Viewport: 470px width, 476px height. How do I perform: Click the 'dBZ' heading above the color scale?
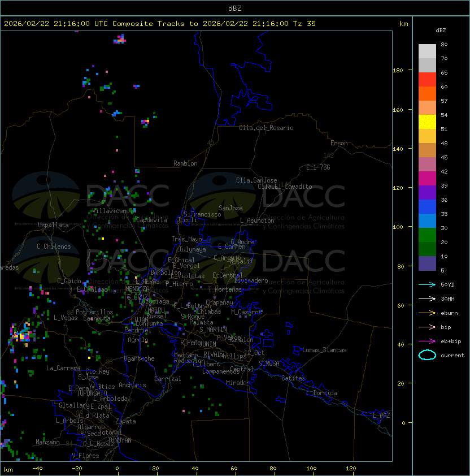441,31
